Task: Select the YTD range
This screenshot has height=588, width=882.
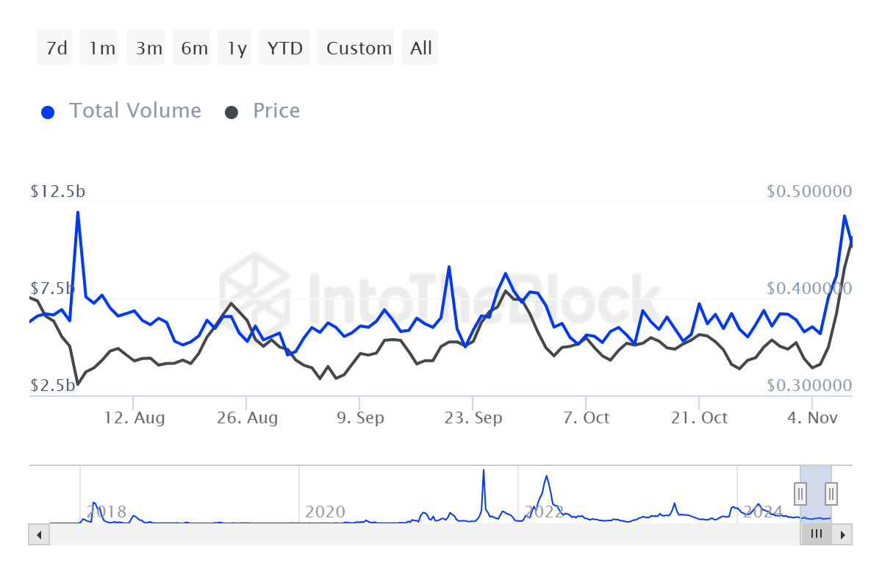Action: tap(285, 48)
